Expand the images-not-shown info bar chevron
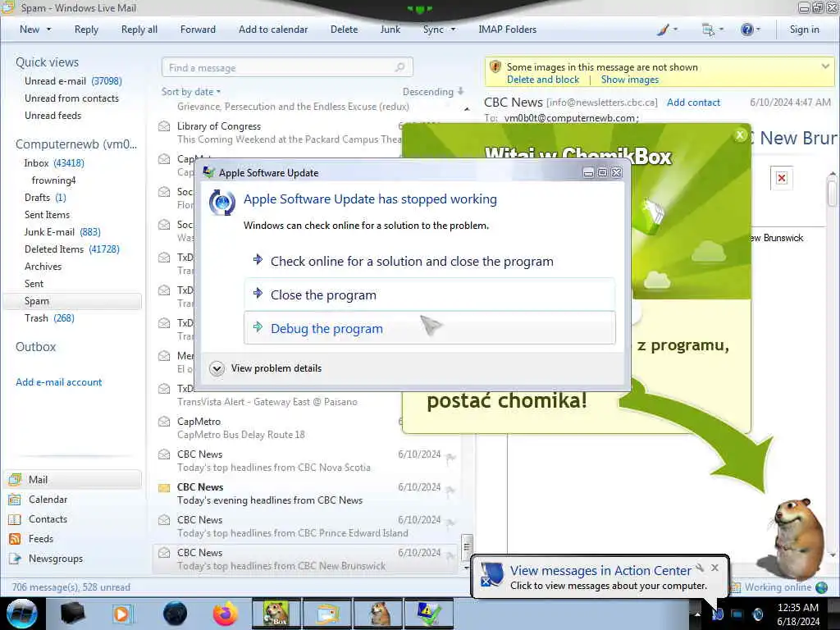Screen dimensions: 840x630 [x=825, y=66]
